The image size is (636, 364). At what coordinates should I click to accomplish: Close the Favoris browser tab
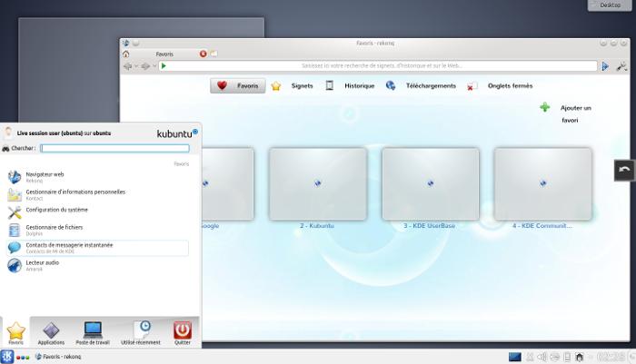pos(203,54)
